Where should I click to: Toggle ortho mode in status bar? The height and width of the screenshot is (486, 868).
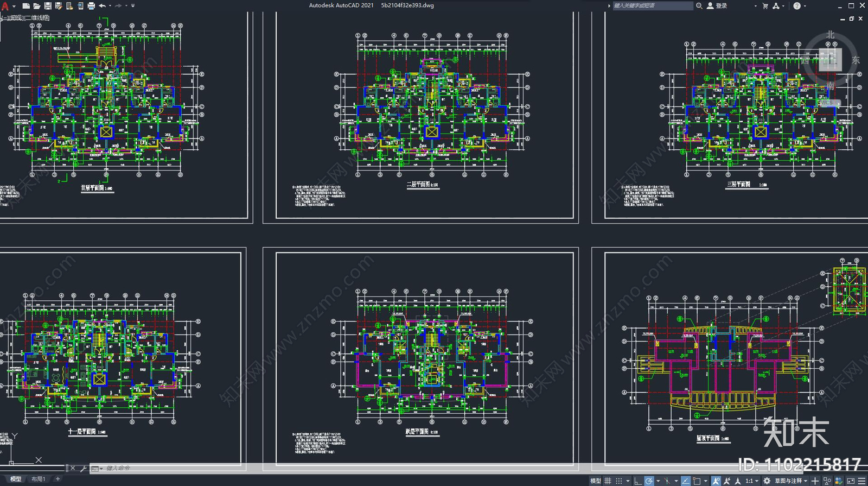638,481
